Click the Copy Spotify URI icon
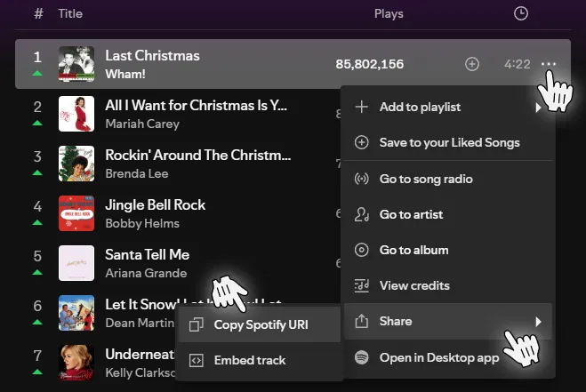The width and height of the screenshot is (586, 392). [x=197, y=324]
